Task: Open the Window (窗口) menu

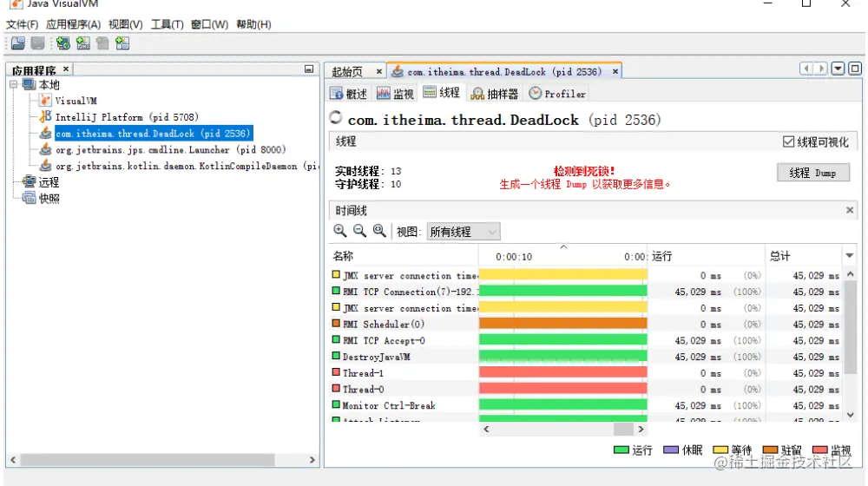Action: 209,24
